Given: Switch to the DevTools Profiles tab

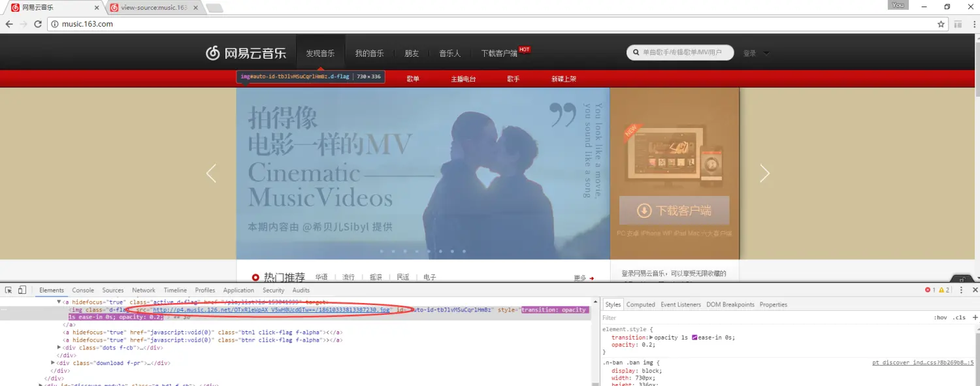Looking at the screenshot, I should click(205, 290).
